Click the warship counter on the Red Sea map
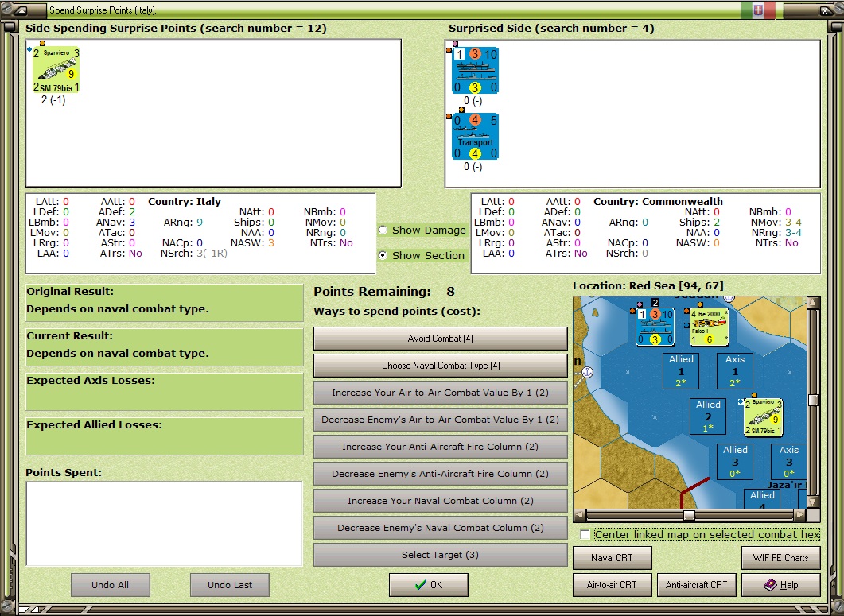 click(x=655, y=327)
